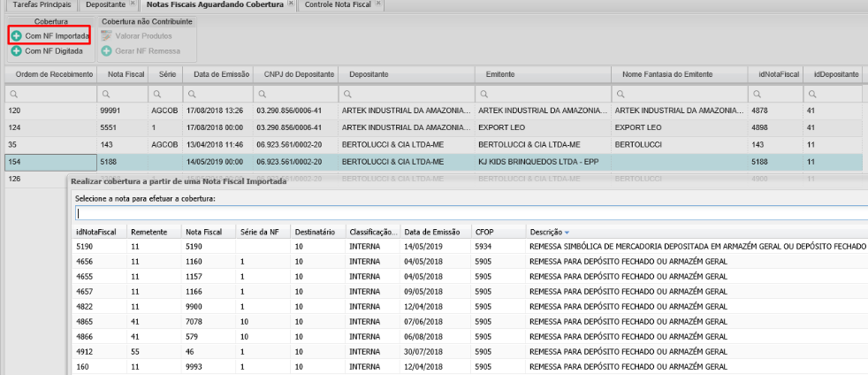
Task: Select the dialog row with idNotaFiscal 4656
Action: tap(470, 261)
